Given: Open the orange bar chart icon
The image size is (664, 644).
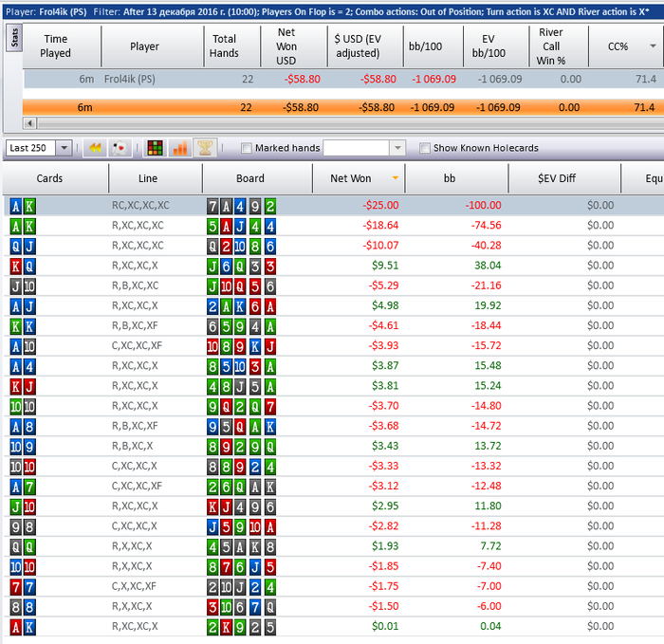Looking at the screenshot, I should coord(180,148).
